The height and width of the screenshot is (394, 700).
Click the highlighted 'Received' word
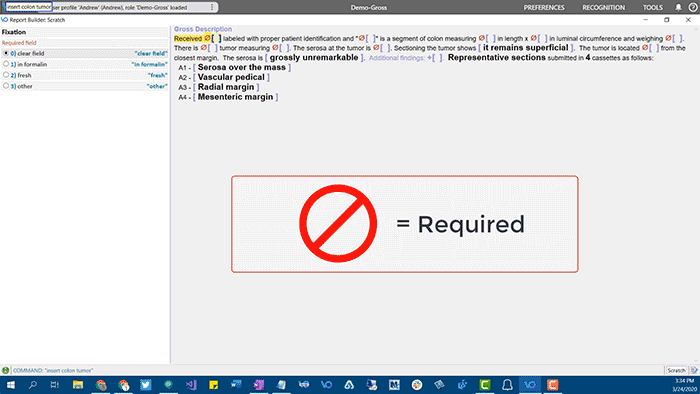tap(188, 38)
